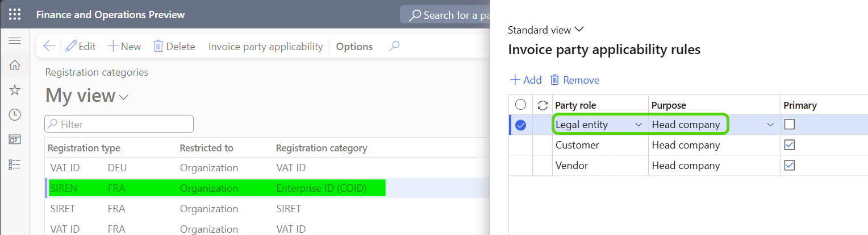Click the DEU country code cell

117,168
